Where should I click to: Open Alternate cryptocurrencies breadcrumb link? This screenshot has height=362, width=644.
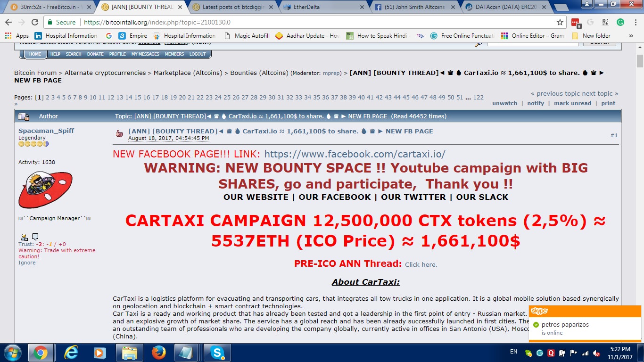(105, 73)
